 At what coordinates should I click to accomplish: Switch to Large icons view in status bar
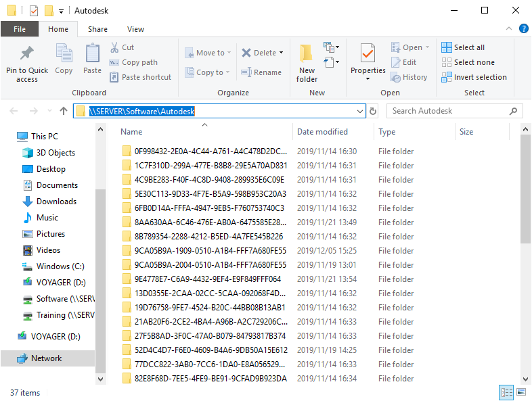click(521, 392)
